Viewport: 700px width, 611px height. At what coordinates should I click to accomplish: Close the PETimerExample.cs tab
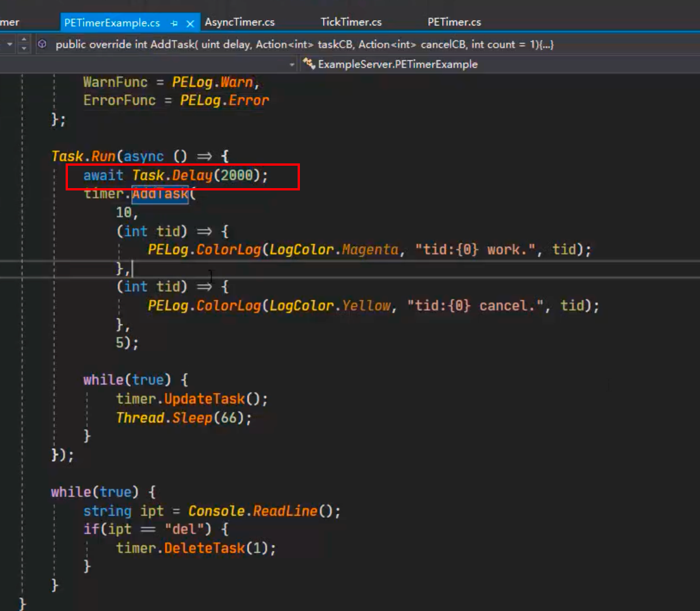click(190, 23)
